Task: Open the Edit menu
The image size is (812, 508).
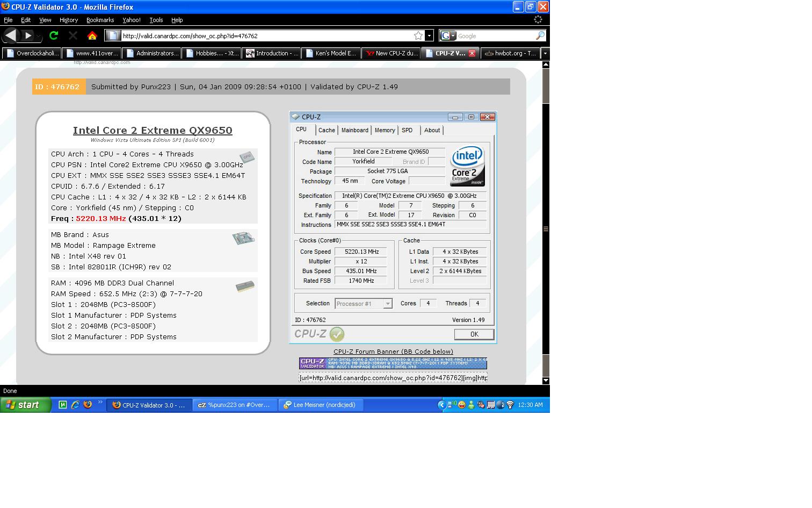Action: coord(26,20)
